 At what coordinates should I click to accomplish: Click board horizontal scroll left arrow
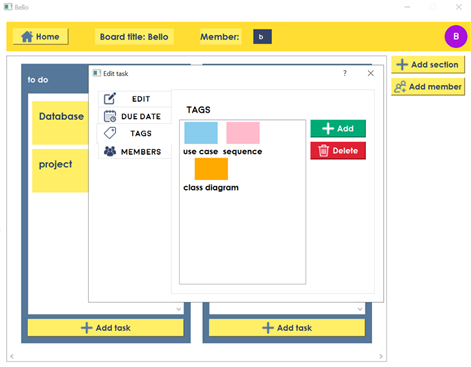(x=12, y=356)
